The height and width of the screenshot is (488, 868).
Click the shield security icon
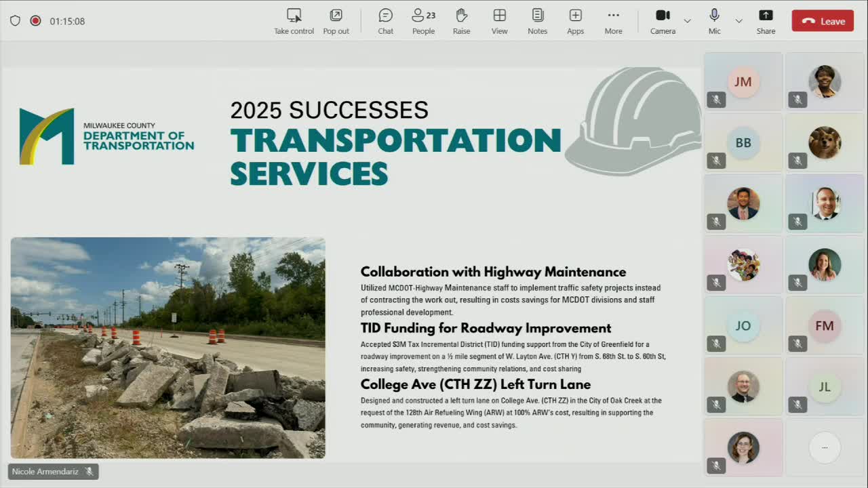[15, 21]
